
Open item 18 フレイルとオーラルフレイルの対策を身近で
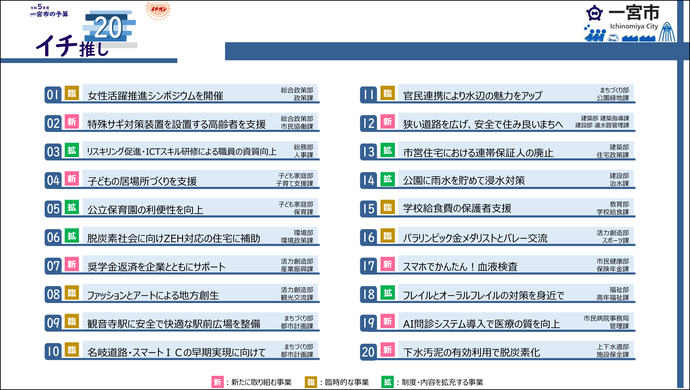coord(497,294)
